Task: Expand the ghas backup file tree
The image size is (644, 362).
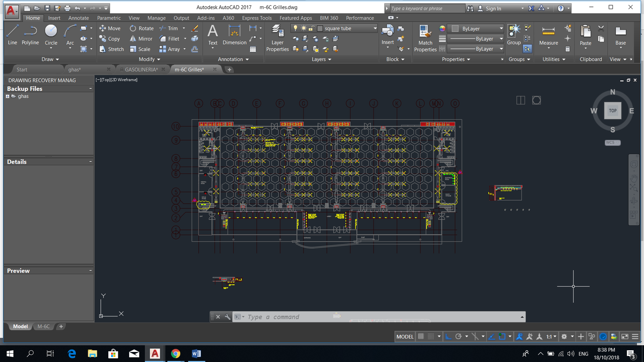Action: coord(7,97)
